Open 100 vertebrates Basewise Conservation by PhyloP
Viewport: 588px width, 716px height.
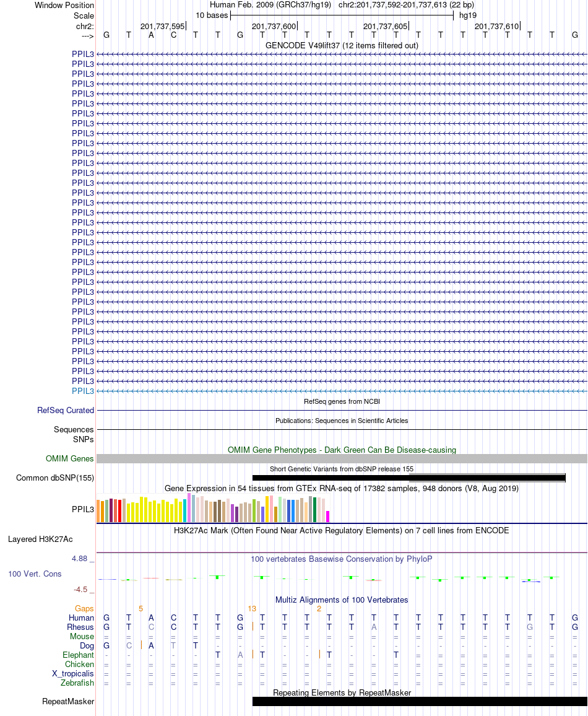point(342,559)
